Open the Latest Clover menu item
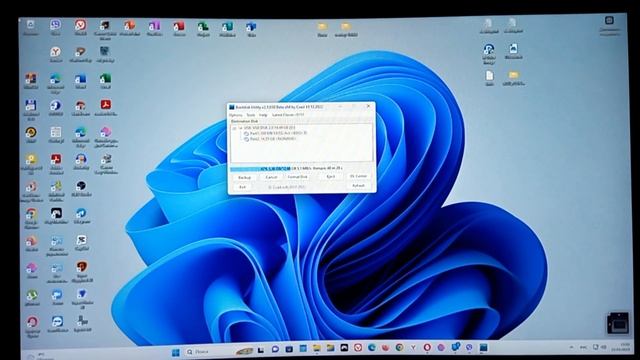 [288, 116]
